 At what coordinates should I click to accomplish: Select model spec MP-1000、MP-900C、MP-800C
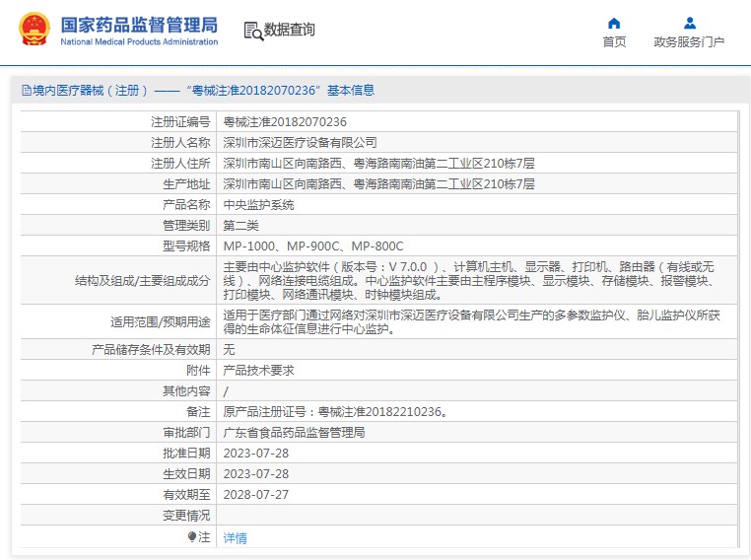click(313, 246)
